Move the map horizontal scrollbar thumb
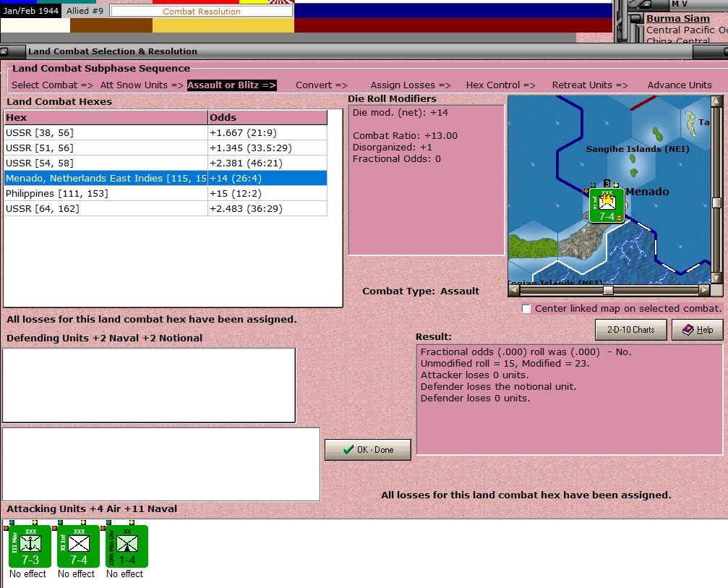The image size is (728, 588). click(x=608, y=290)
